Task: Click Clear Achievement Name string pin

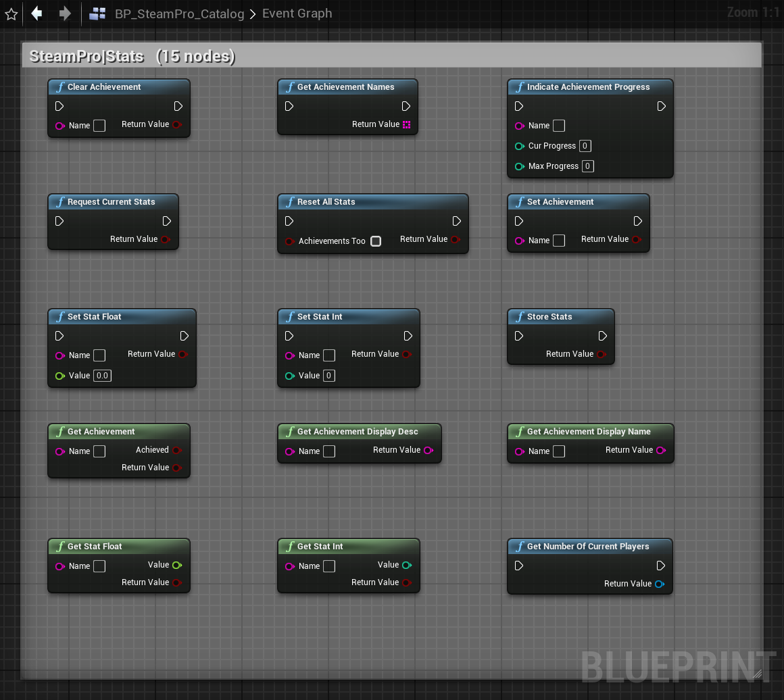Action: pyautogui.click(x=60, y=126)
